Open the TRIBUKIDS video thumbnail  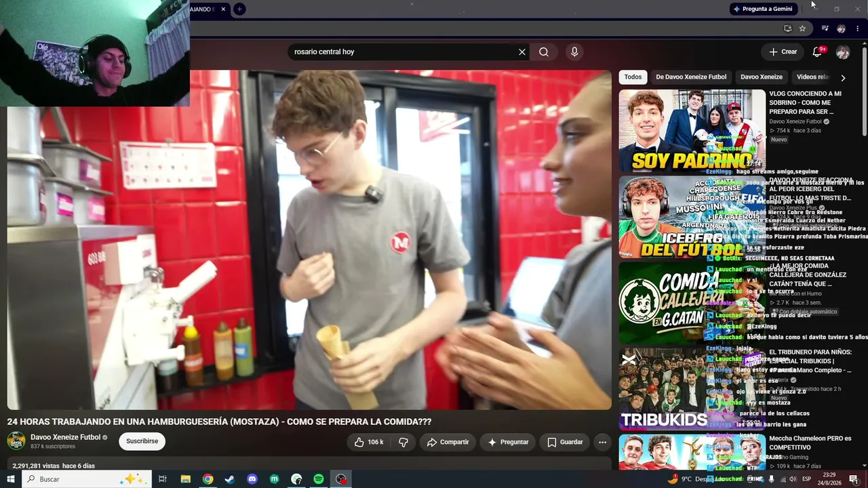click(692, 389)
